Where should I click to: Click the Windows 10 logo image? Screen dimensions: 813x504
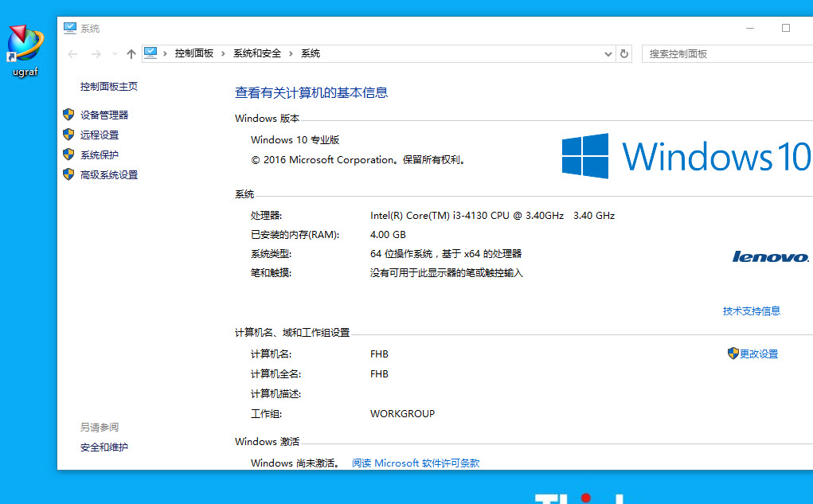click(x=686, y=156)
